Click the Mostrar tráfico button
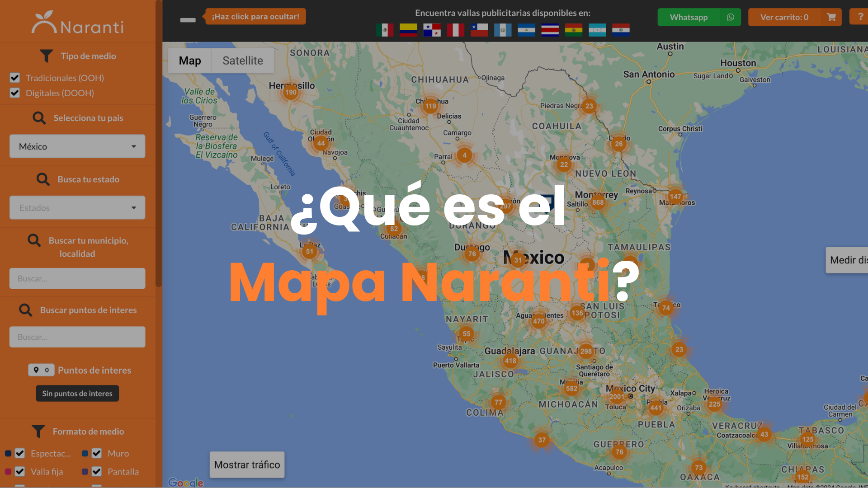The image size is (868, 488). point(247,465)
